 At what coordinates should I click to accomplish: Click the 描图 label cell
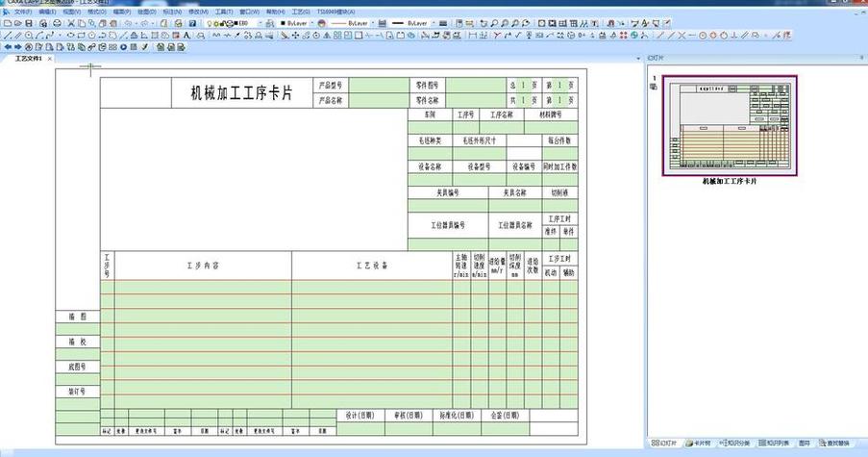coord(78,317)
